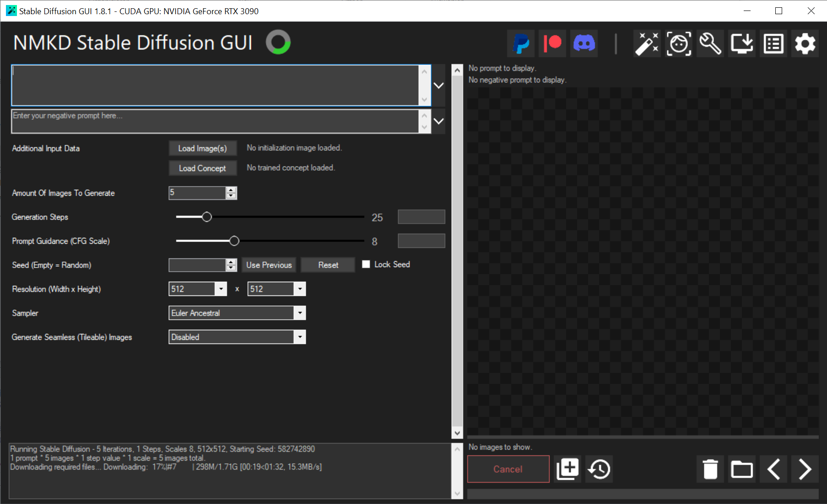Show the next image arrow

(805, 469)
